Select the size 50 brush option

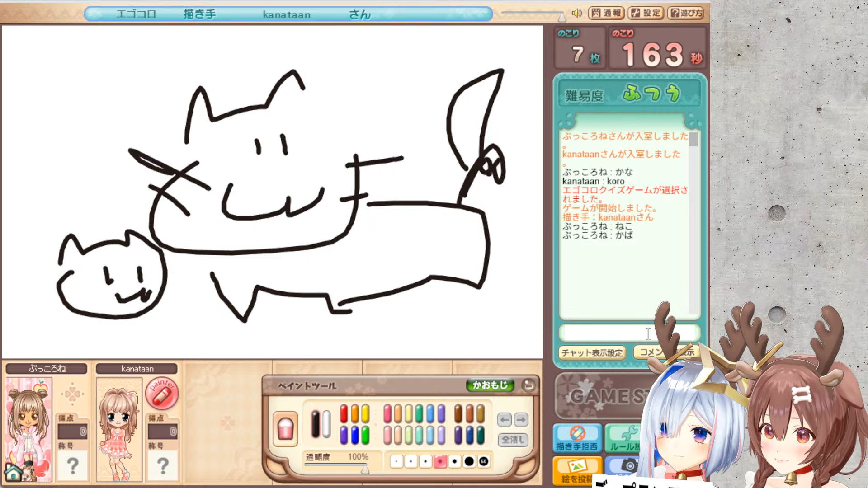pyautogui.click(x=484, y=461)
